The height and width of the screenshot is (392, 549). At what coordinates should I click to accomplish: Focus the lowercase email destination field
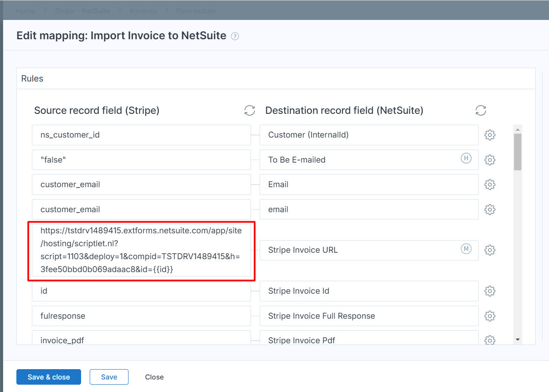(369, 210)
